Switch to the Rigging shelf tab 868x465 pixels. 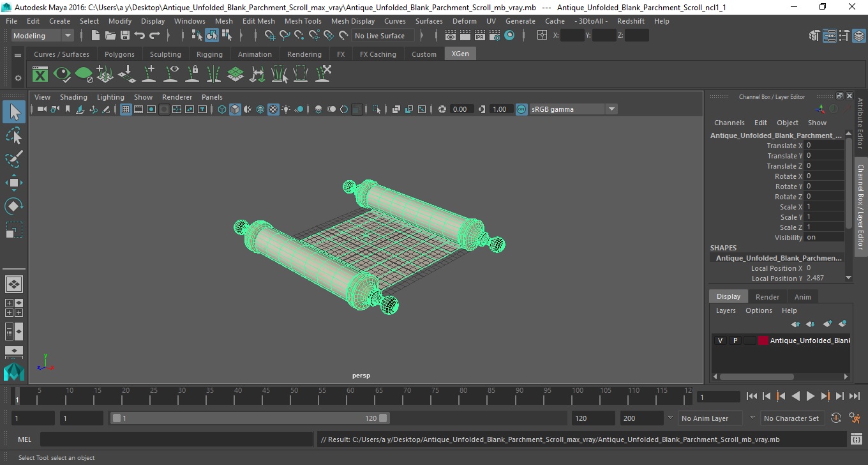coord(209,54)
